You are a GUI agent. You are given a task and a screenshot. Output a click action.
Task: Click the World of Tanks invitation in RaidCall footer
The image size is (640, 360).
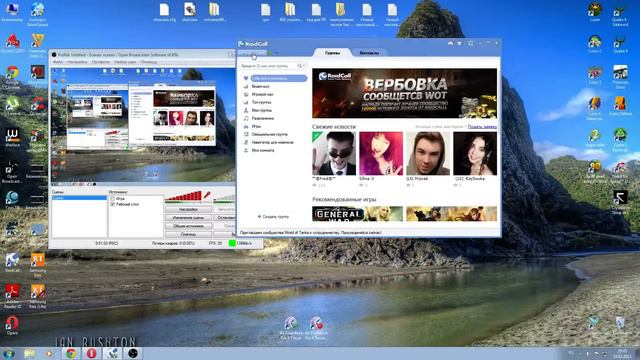point(311,233)
